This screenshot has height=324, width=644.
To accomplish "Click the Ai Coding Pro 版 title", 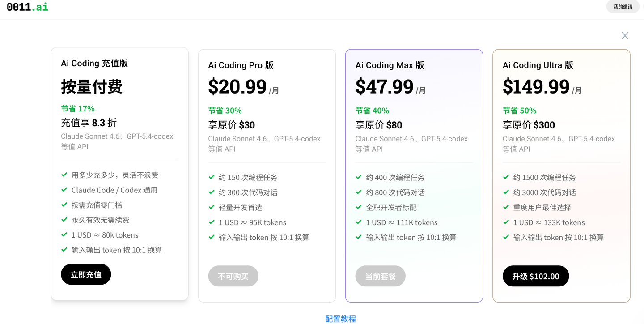I will click(x=241, y=65).
